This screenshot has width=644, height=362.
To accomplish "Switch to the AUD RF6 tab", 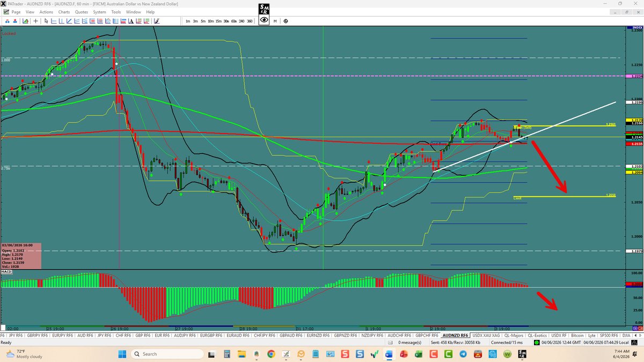I will point(85,335).
